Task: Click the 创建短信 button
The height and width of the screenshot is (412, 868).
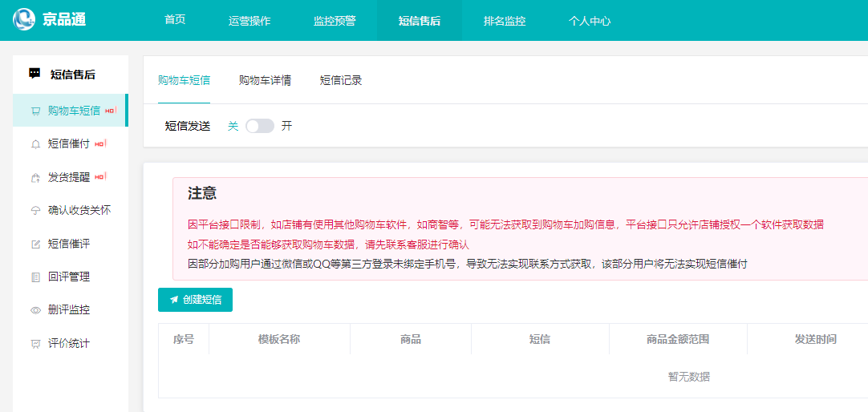Action: [x=195, y=300]
